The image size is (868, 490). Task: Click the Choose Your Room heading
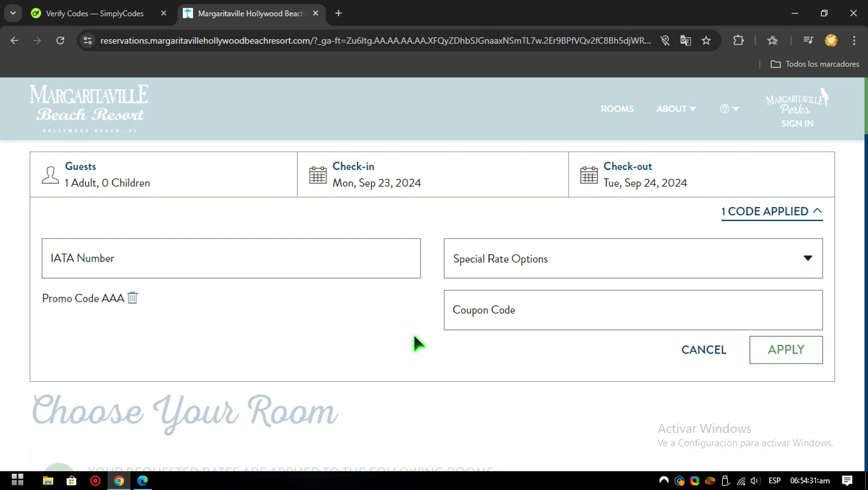(x=185, y=412)
